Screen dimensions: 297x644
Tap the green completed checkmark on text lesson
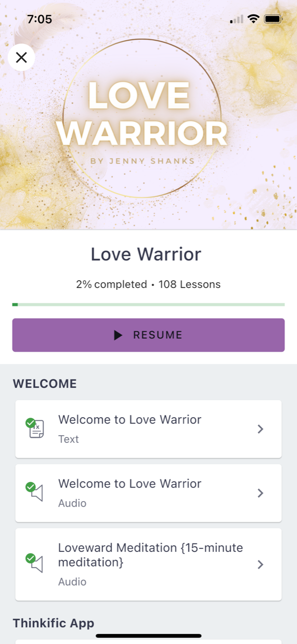[x=30, y=423]
